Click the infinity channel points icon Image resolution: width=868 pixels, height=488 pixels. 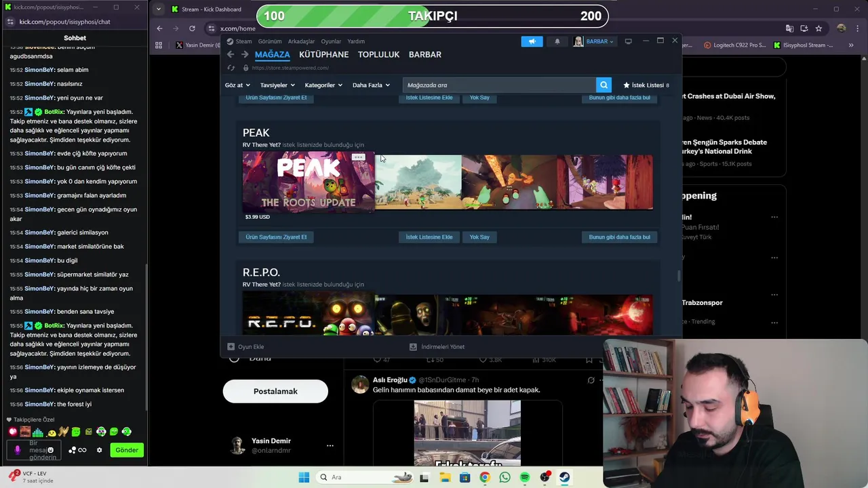click(82, 450)
